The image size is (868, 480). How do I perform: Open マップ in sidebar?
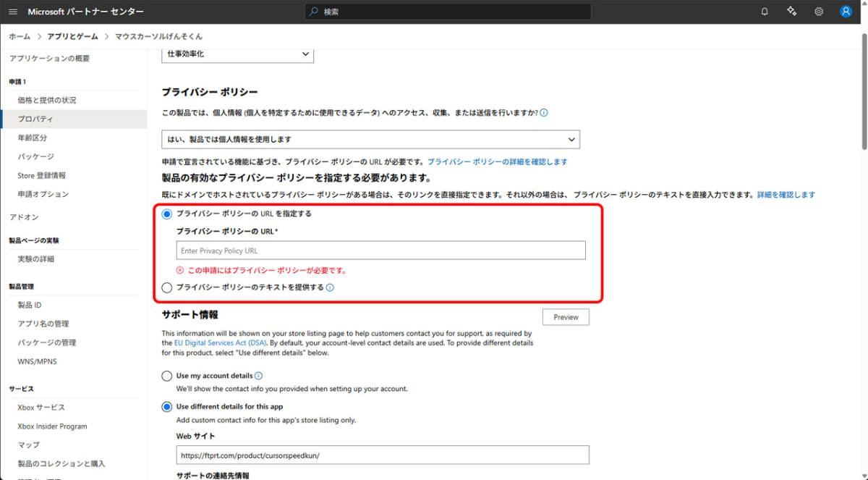click(28, 445)
